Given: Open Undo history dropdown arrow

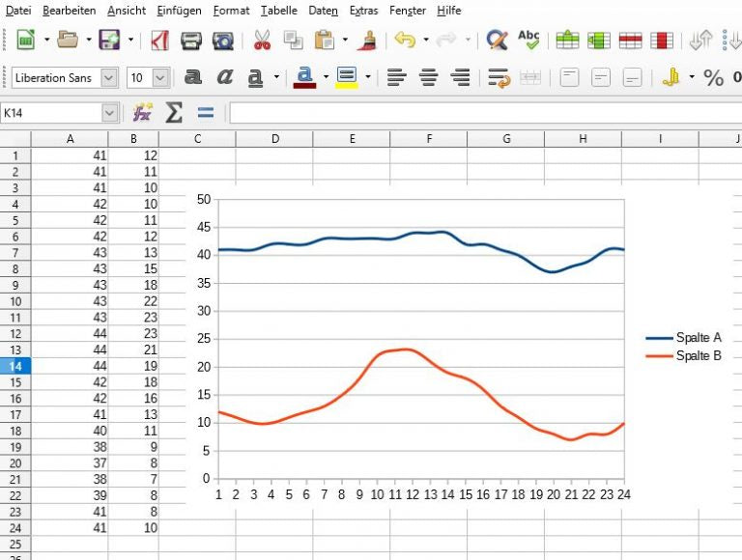Looking at the screenshot, I should pos(426,41).
